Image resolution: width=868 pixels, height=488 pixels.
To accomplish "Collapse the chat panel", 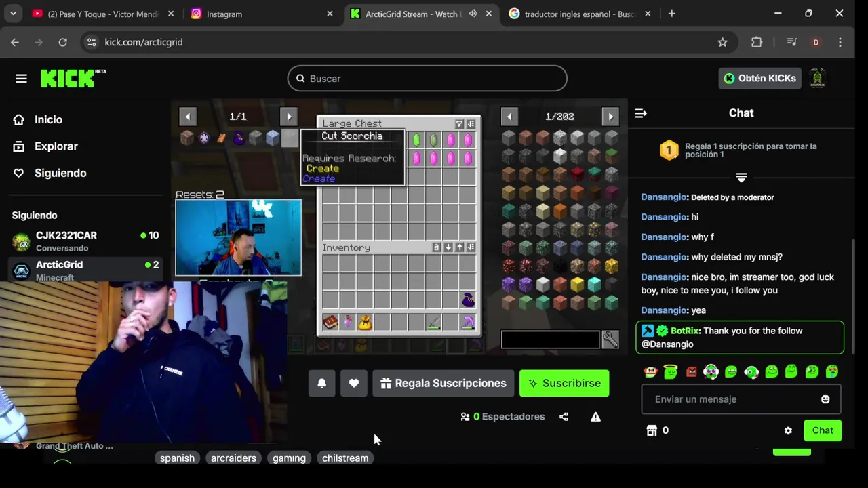I will (x=641, y=113).
